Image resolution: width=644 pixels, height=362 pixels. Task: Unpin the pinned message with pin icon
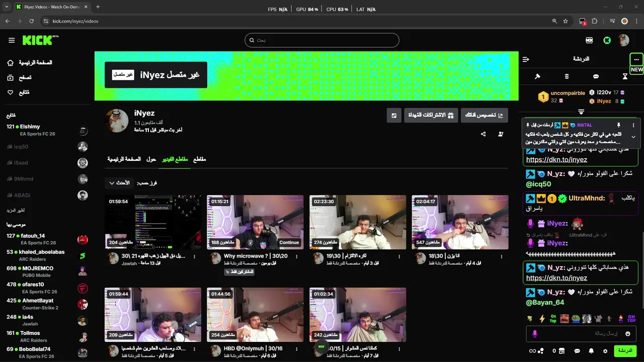click(619, 125)
